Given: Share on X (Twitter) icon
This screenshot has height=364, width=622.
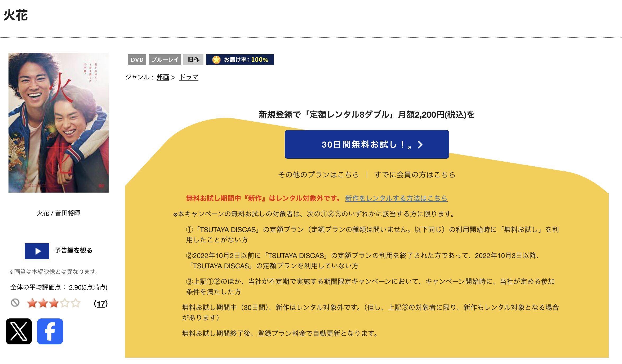Looking at the screenshot, I should tap(19, 331).
